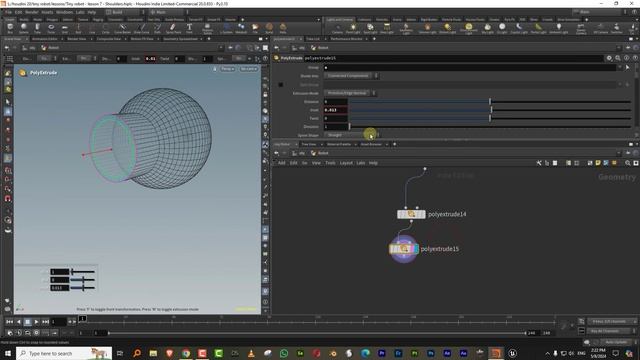Open the Render menu
The image size is (640, 360).
(31, 12)
